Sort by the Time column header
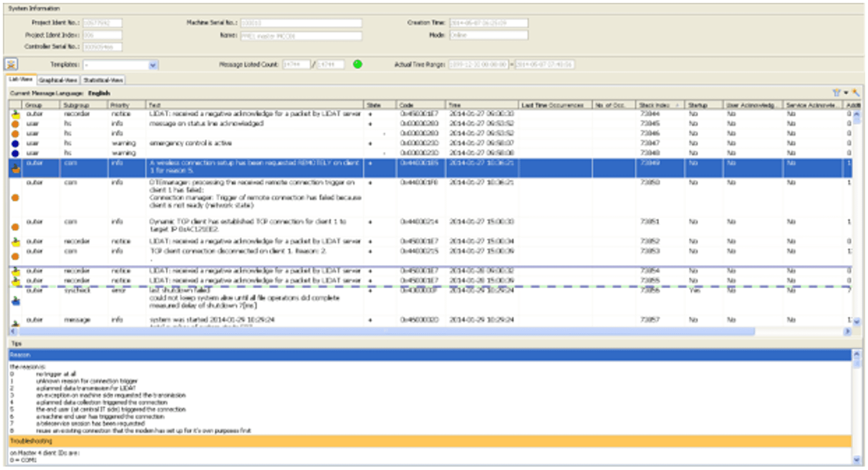The image size is (868, 470). [482, 105]
